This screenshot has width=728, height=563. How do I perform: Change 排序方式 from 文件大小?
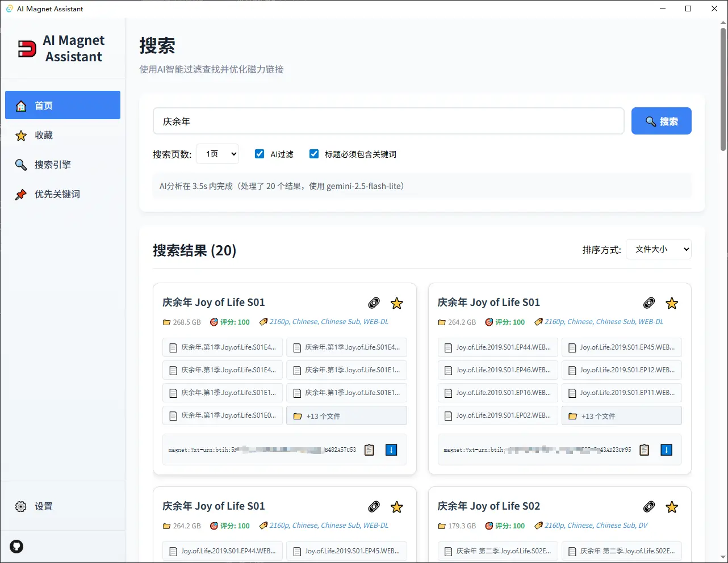658,249
